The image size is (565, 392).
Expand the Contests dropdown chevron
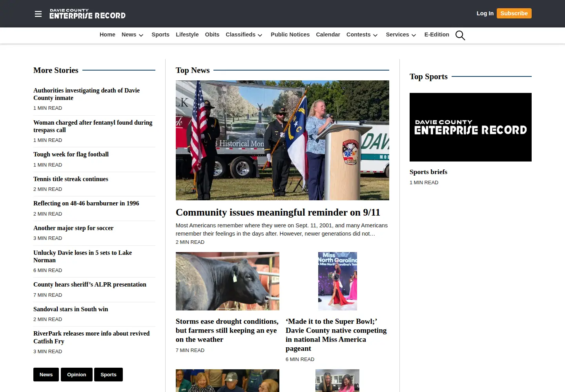(x=375, y=35)
